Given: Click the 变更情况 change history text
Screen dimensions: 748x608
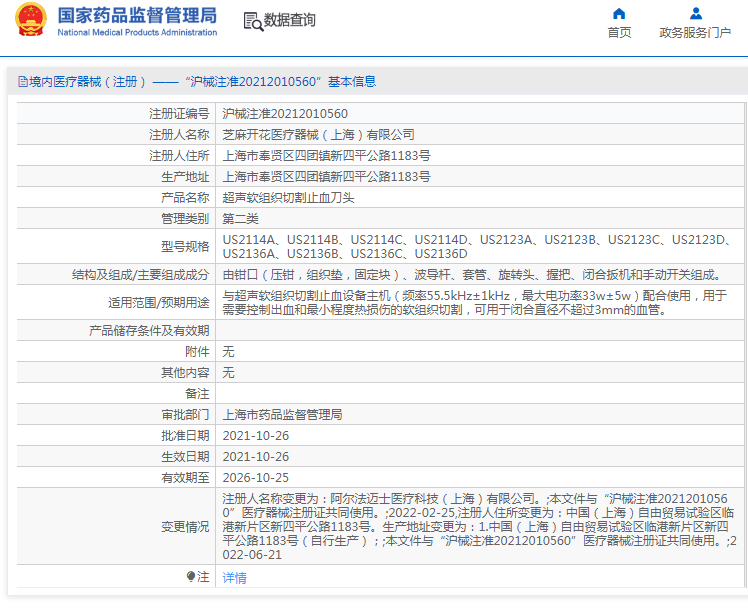Looking at the screenshot, I should tap(479, 526).
